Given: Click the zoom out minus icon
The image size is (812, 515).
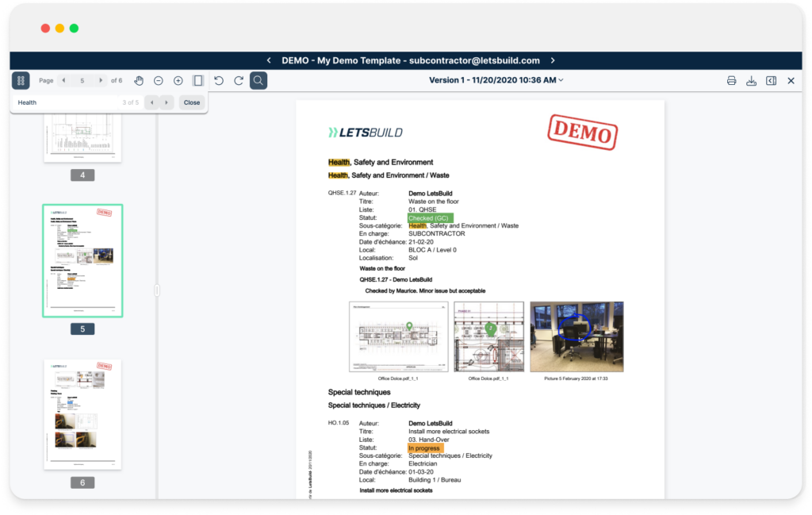Looking at the screenshot, I should (x=159, y=80).
